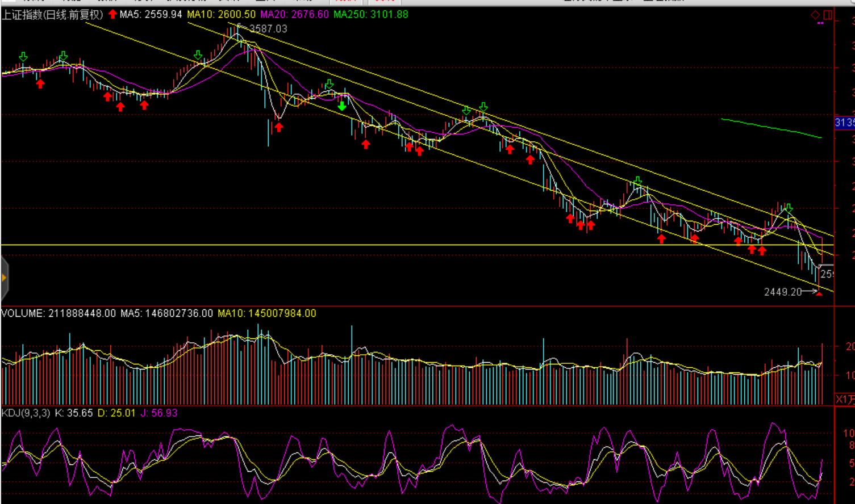Click the 上证指数(日线.前复权) chart title
855x504 pixels.
52,15
